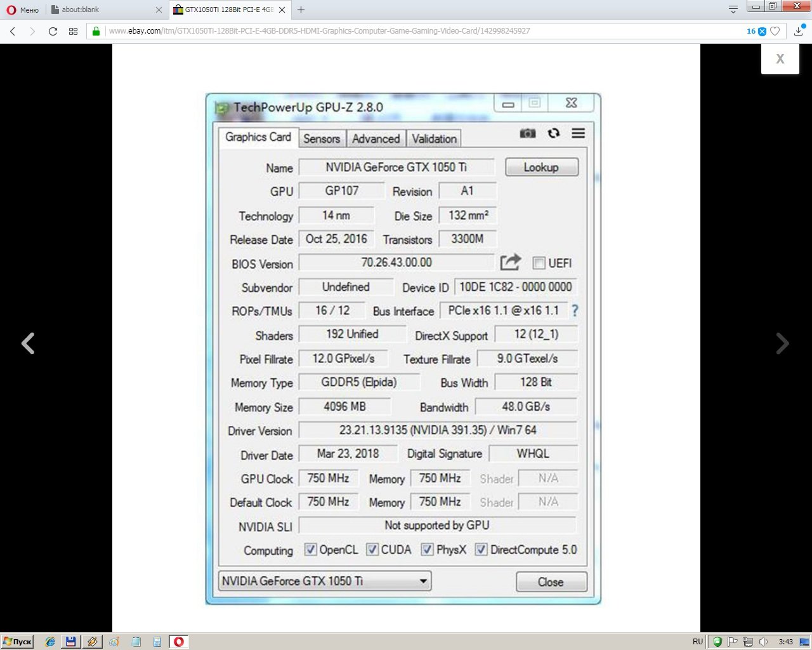This screenshot has height=650, width=812.
Task: Close the image lightbox with X
Action: 780,58
